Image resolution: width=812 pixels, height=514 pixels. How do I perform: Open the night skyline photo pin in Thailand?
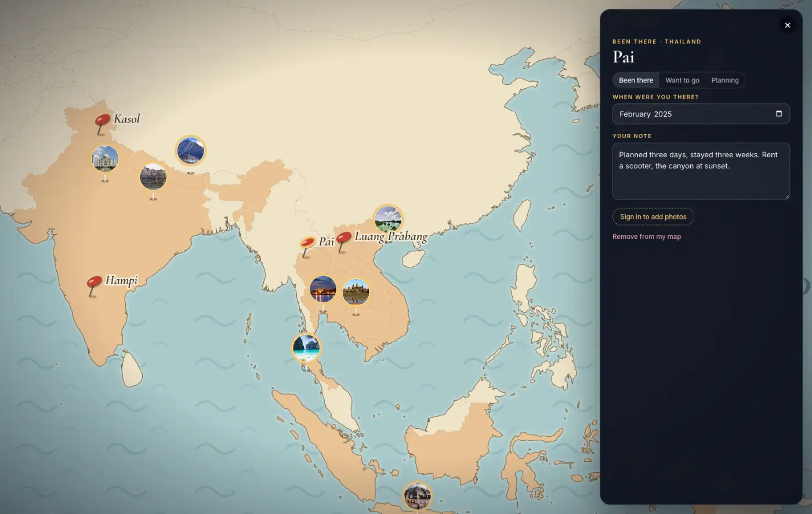point(323,289)
